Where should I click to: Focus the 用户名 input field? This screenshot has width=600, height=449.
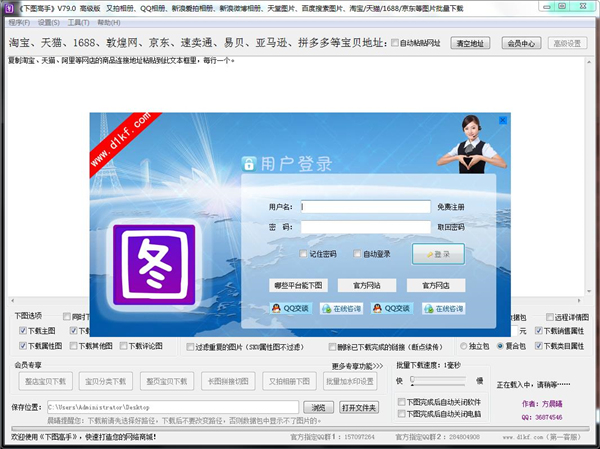click(x=365, y=207)
